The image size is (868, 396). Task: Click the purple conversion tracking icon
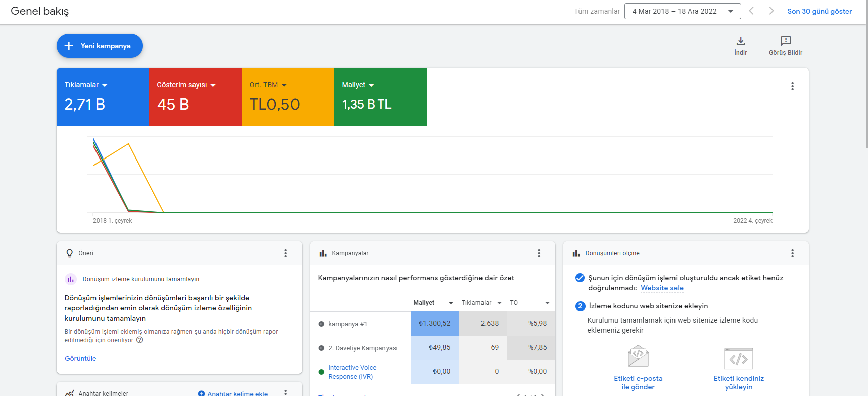coord(71,279)
